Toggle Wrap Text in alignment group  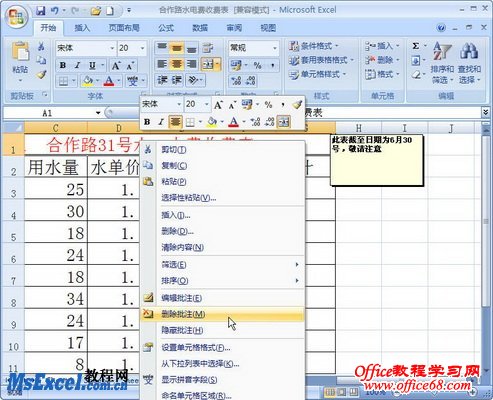208,48
